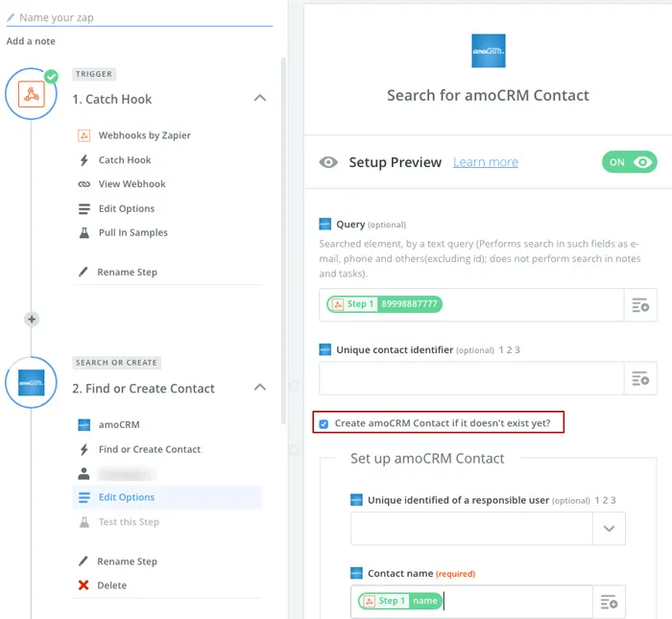
Task: Open View Webhook
Action: click(132, 183)
